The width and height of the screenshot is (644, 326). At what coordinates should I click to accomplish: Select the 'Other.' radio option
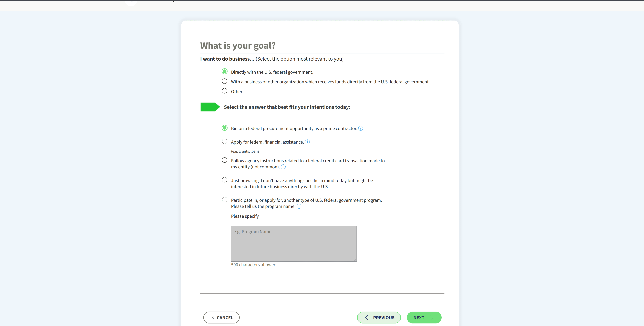click(x=225, y=91)
